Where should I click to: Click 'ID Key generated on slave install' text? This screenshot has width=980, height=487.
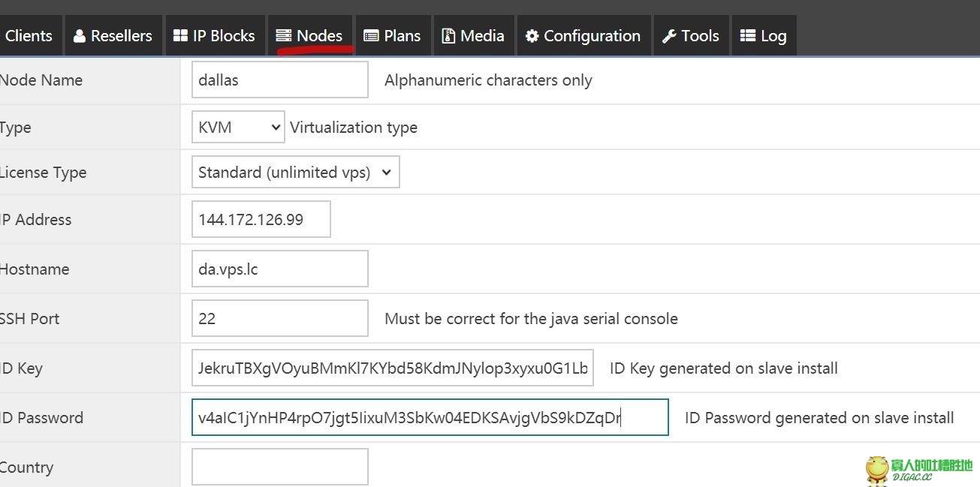(x=724, y=368)
